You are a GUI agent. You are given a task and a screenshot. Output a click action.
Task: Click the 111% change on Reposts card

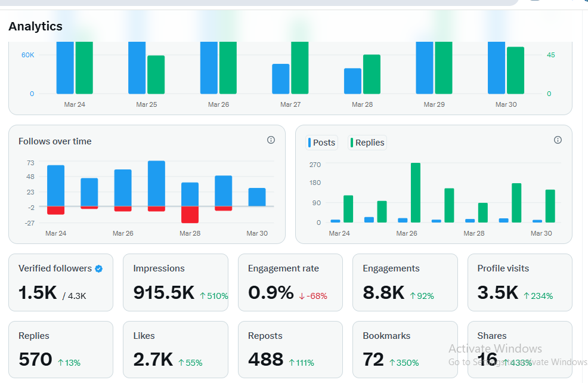coord(302,363)
